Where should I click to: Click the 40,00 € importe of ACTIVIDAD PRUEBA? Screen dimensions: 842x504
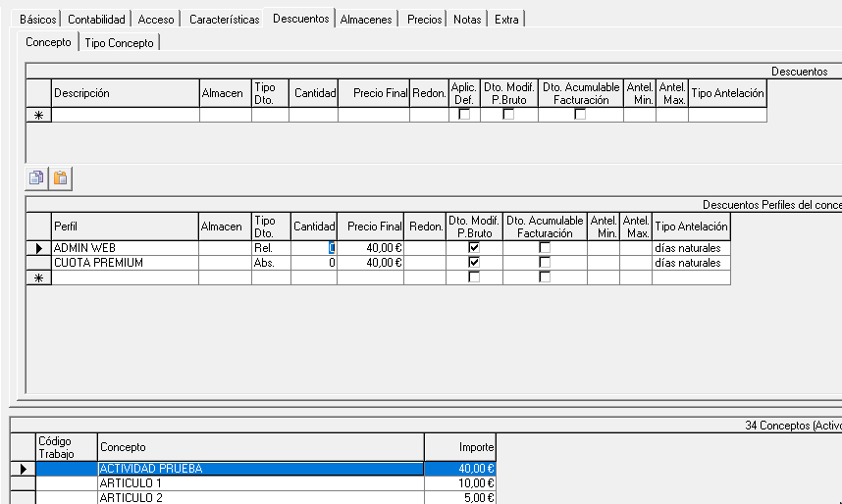pyautogui.click(x=460, y=469)
